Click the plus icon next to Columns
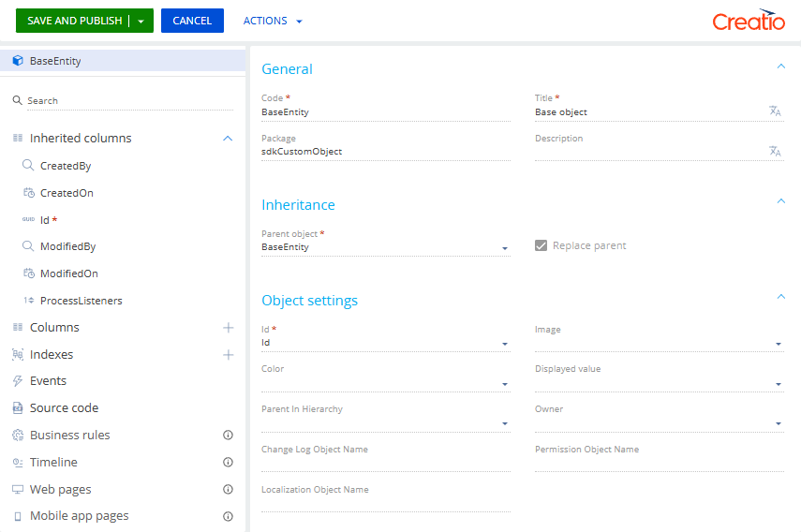The image size is (801, 532). (228, 328)
